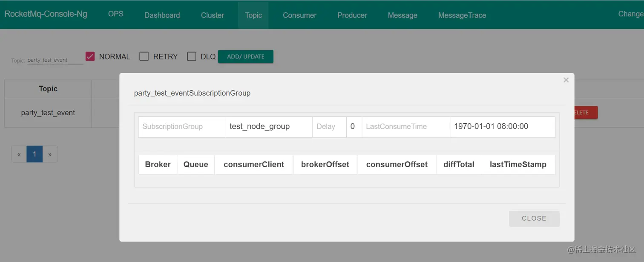
Task: Select the Topic navigation tab
Action: (253, 15)
